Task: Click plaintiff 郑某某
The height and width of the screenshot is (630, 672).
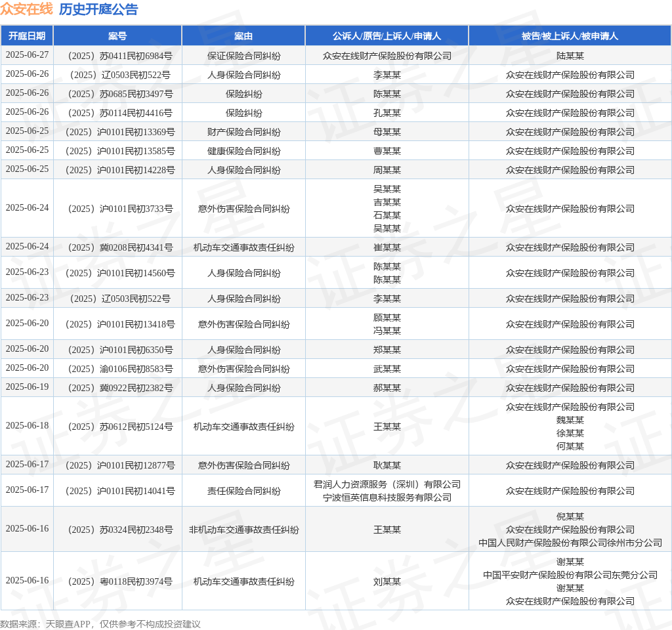Action: click(387, 350)
